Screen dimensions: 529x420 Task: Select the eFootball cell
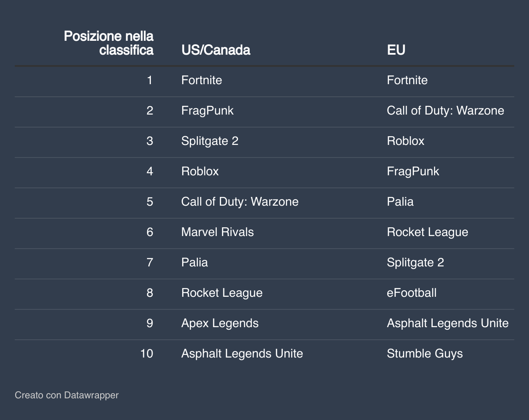[411, 293]
